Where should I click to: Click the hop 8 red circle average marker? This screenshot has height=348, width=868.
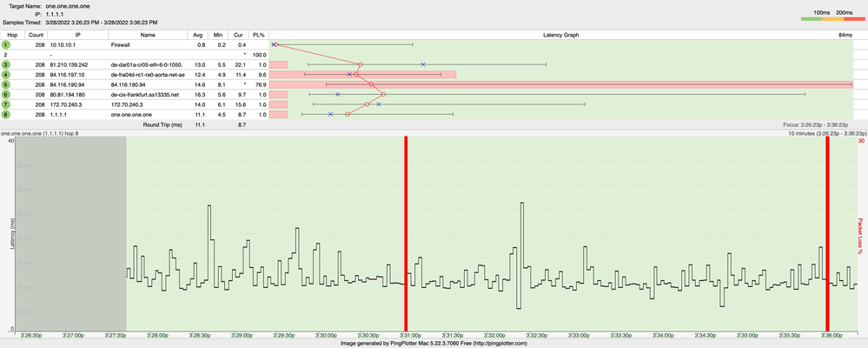click(347, 114)
